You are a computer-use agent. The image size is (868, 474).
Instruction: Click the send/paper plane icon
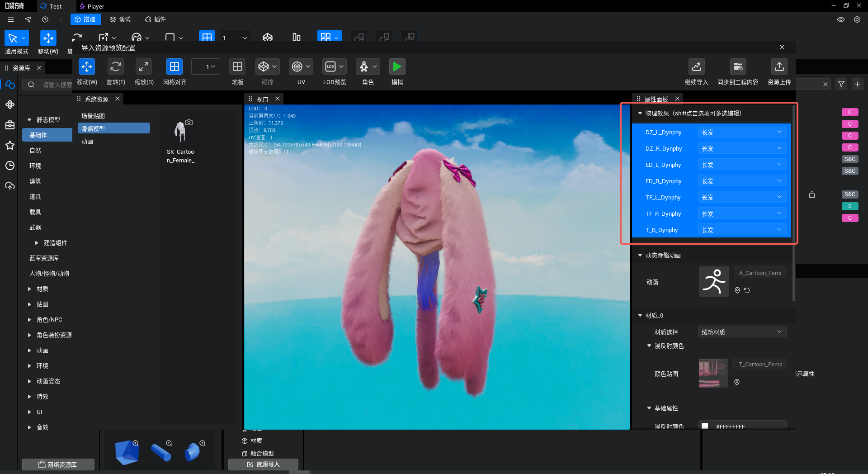pos(28,19)
